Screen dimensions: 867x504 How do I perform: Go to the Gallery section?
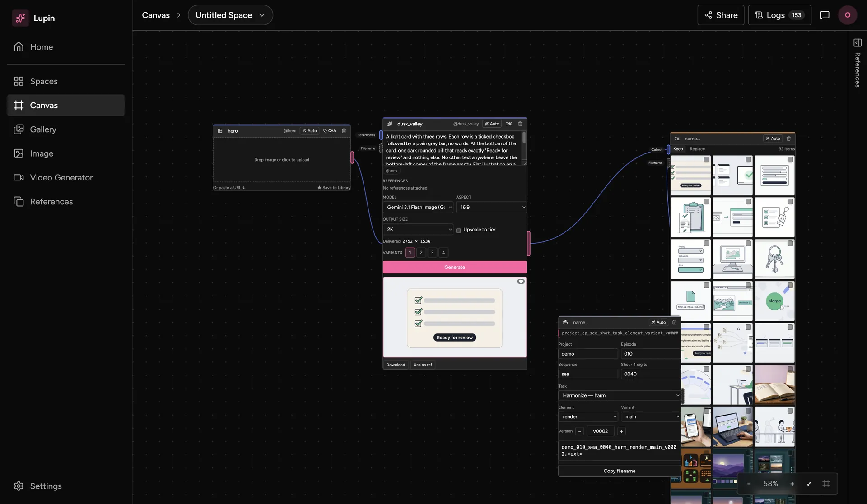tap(65, 129)
